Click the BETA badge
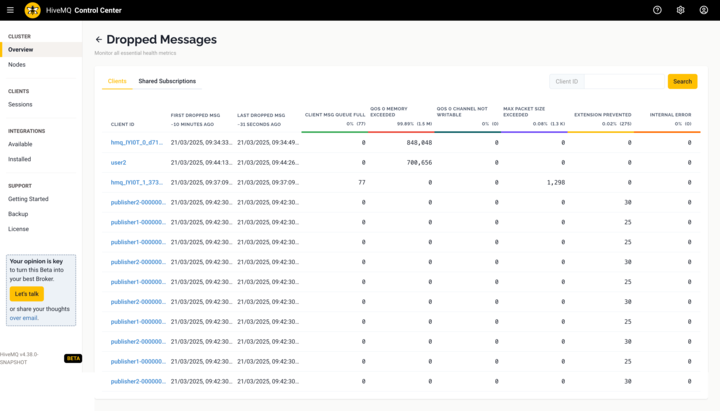The height and width of the screenshot is (411, 720). [73, 358]
